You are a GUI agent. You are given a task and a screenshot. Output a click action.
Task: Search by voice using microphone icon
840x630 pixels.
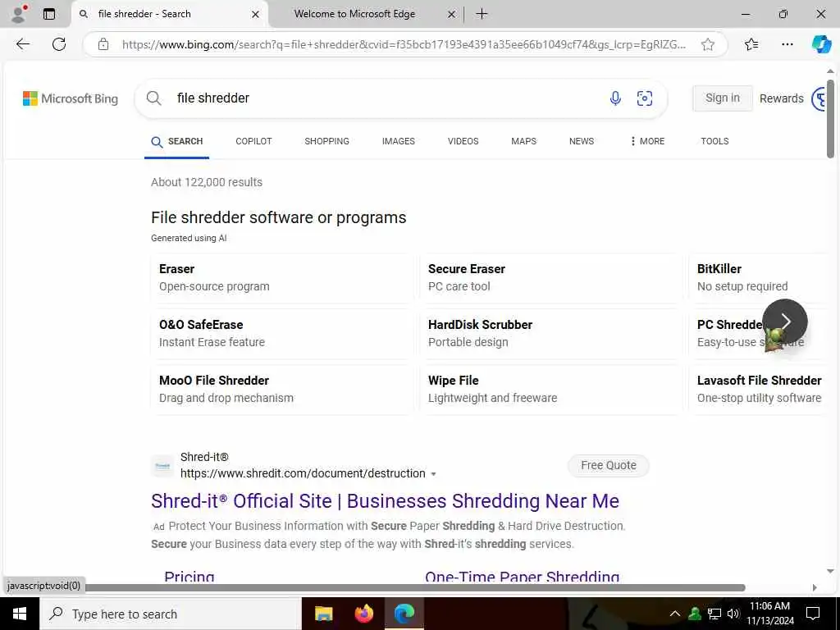(615, 98)
